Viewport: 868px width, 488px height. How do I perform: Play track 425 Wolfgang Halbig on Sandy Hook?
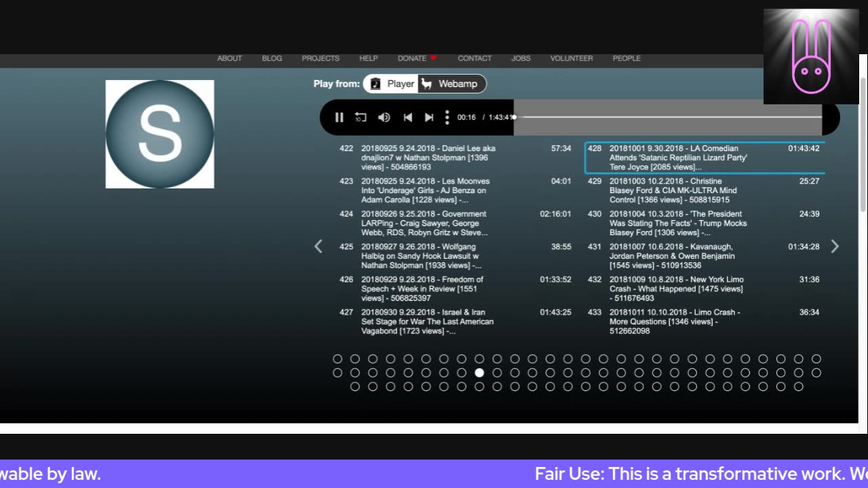pos(456,256)
